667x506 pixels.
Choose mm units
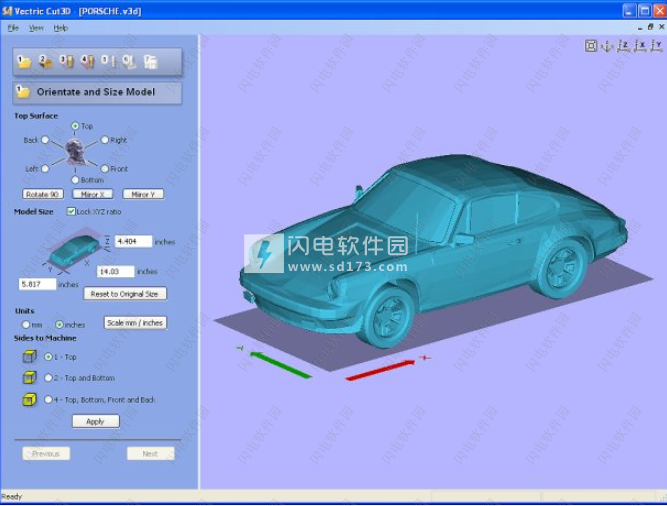tap(26, 324)
